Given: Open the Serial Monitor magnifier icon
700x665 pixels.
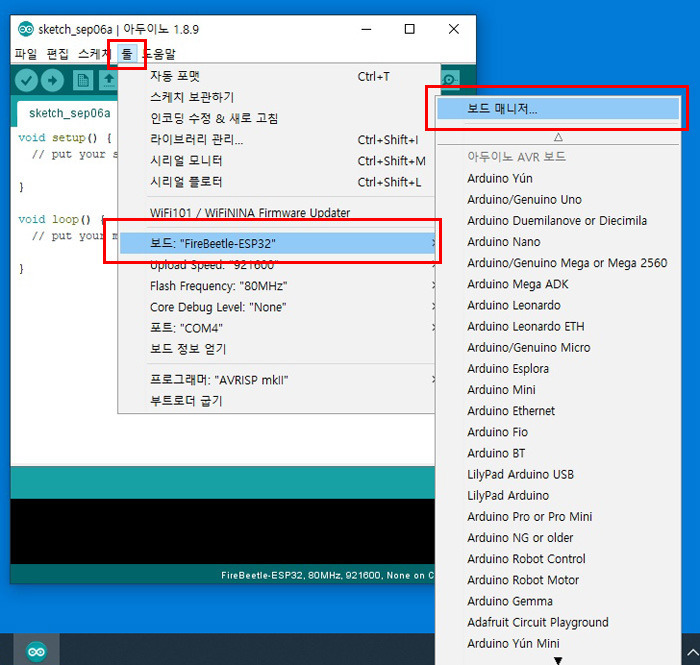Looking at the screenshot, I should (449, 80).
